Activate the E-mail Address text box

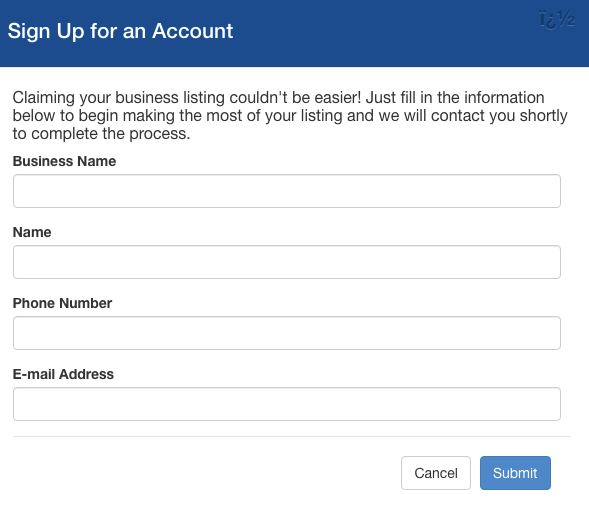coord(287,404)
